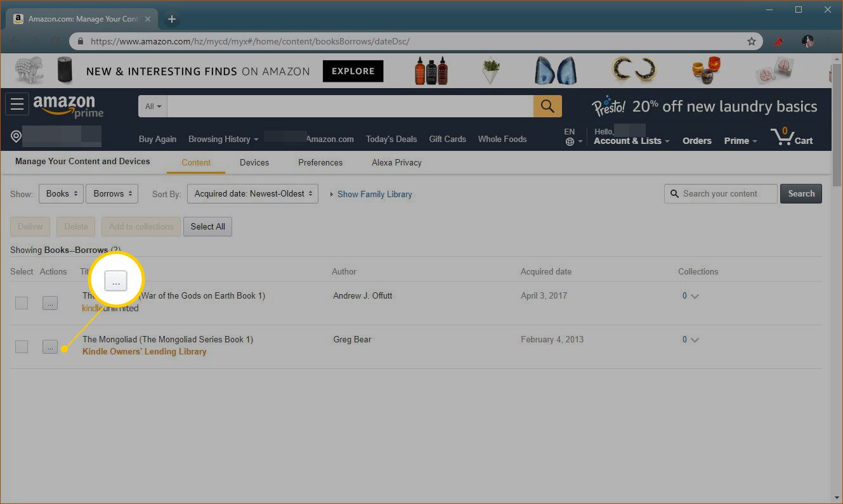Screen dimensions: 843x504
Task: Switch to the Alexa Privacy tab
Action: tap(396, 162)
